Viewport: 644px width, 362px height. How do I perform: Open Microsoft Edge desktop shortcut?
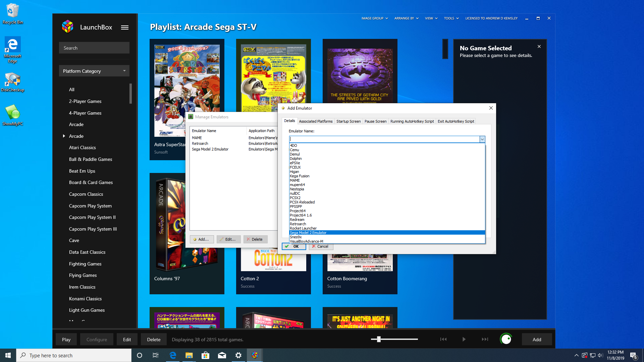[12, 50]
